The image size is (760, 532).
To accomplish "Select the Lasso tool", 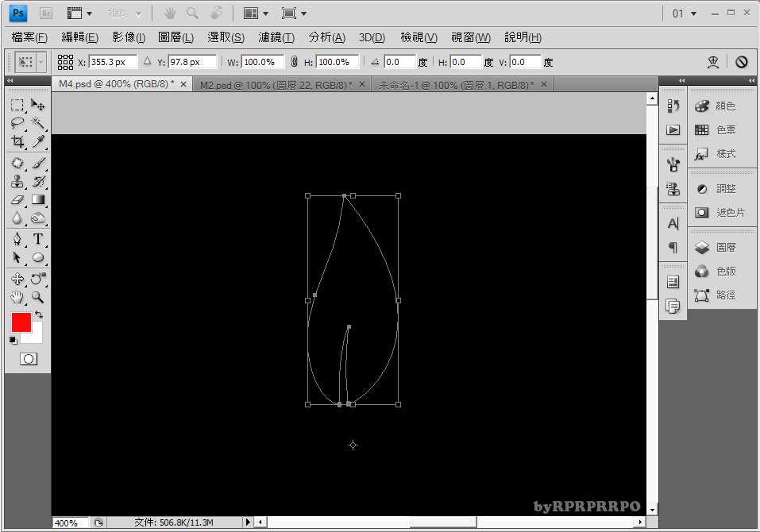I will point(17,122).
